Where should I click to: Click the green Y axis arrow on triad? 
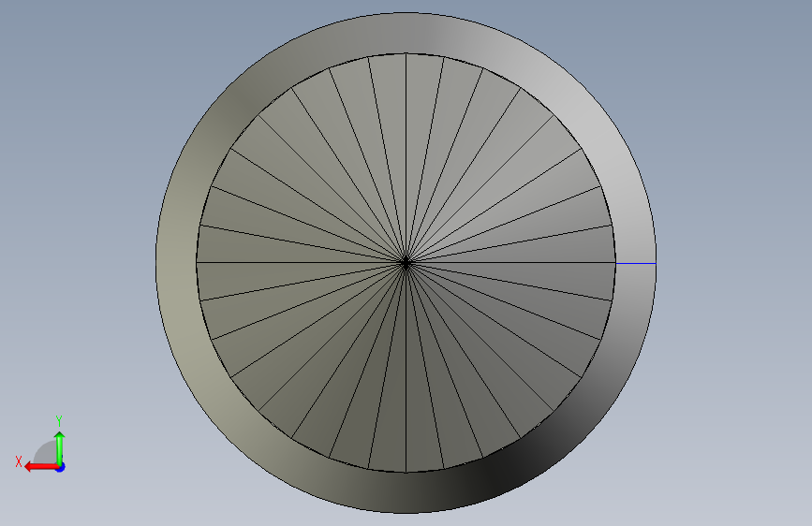point(60,448)
